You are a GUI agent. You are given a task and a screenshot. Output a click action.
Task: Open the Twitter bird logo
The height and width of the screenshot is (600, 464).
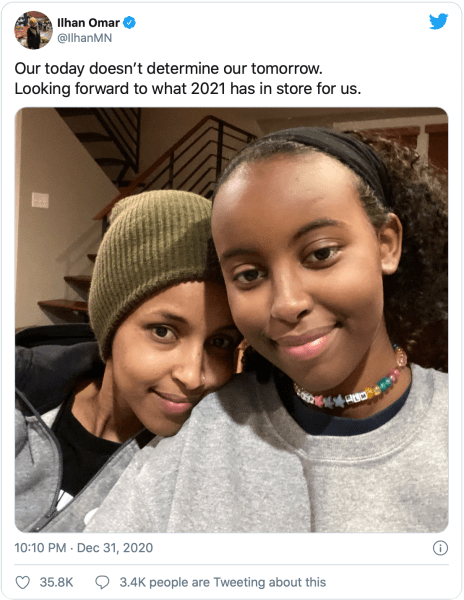(x=438, y=22)
